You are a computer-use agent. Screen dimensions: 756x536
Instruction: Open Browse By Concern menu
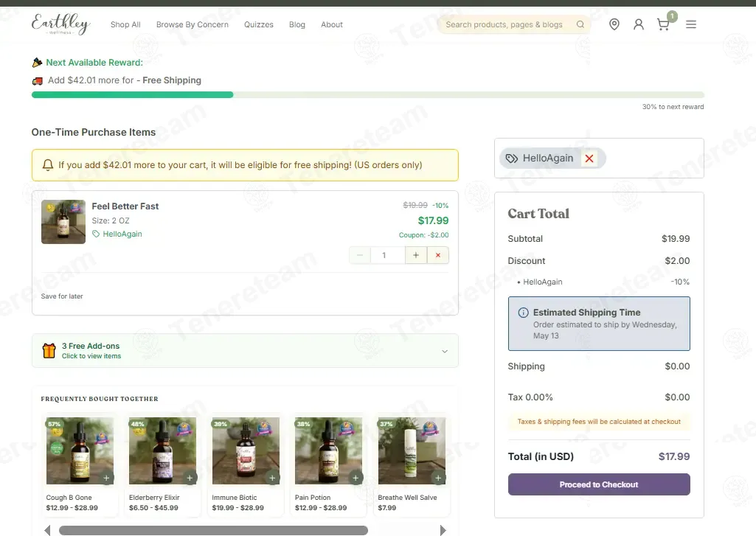tap(193, 24)
